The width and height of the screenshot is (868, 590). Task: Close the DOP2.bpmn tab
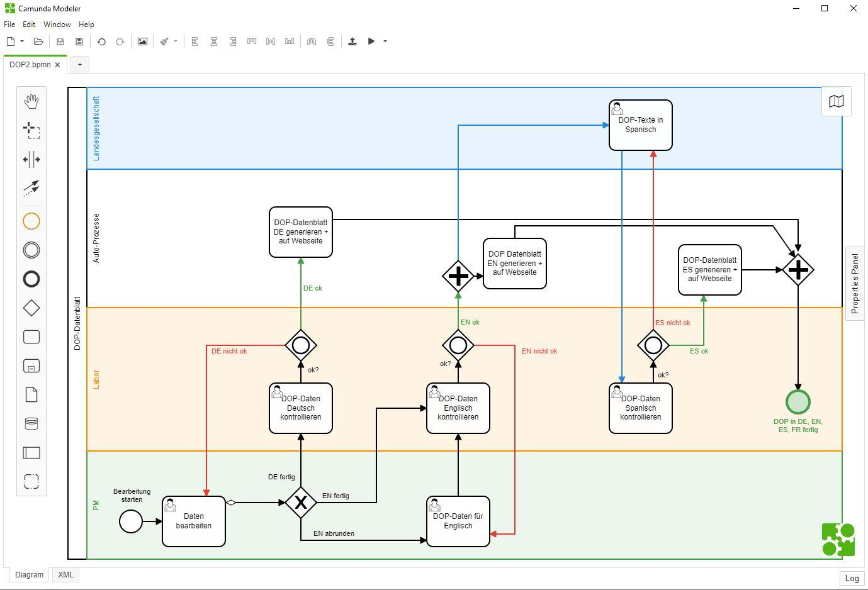click(x=58, y=65)
